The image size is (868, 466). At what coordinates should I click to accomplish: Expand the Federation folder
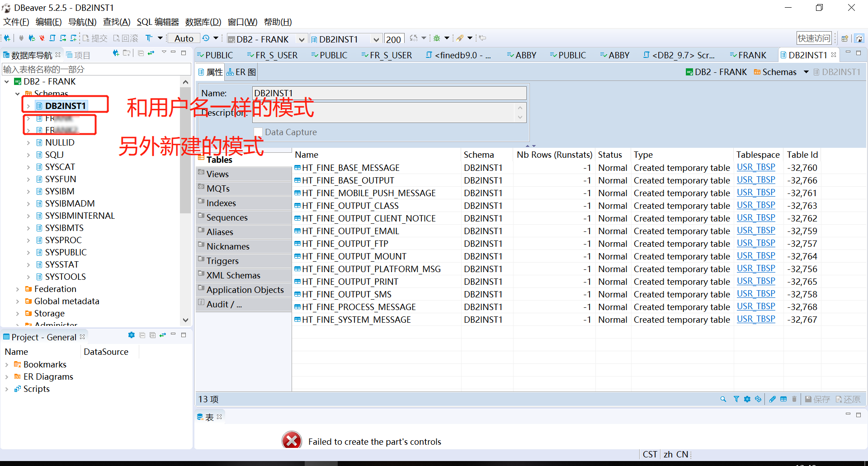(18, 289)
